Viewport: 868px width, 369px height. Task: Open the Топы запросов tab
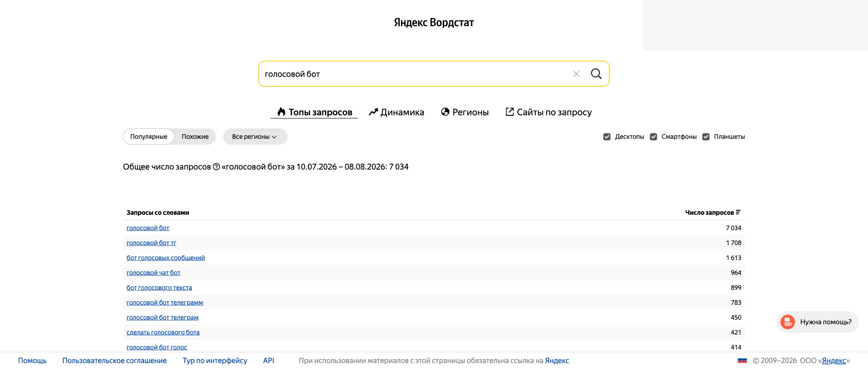click(314, 112)
